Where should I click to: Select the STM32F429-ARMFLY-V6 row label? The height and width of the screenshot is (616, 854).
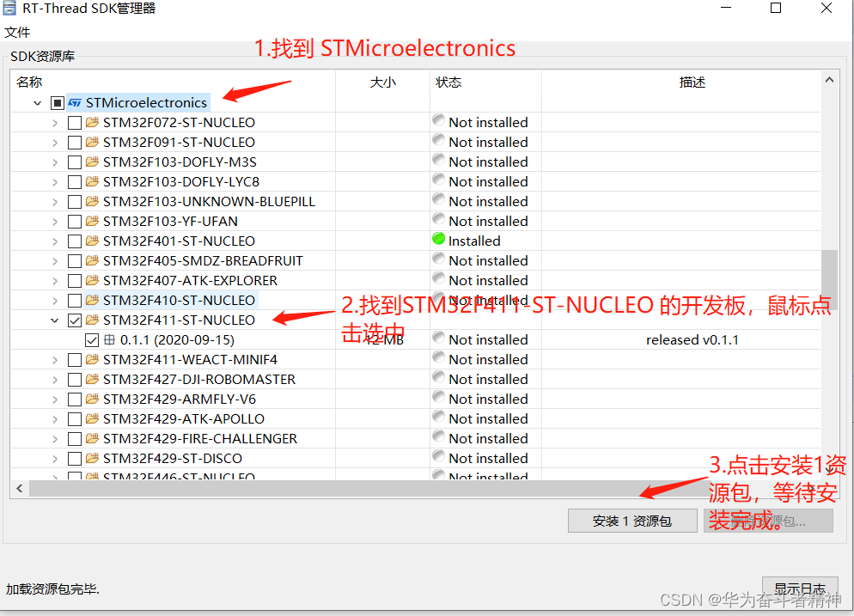click(180, 399)
